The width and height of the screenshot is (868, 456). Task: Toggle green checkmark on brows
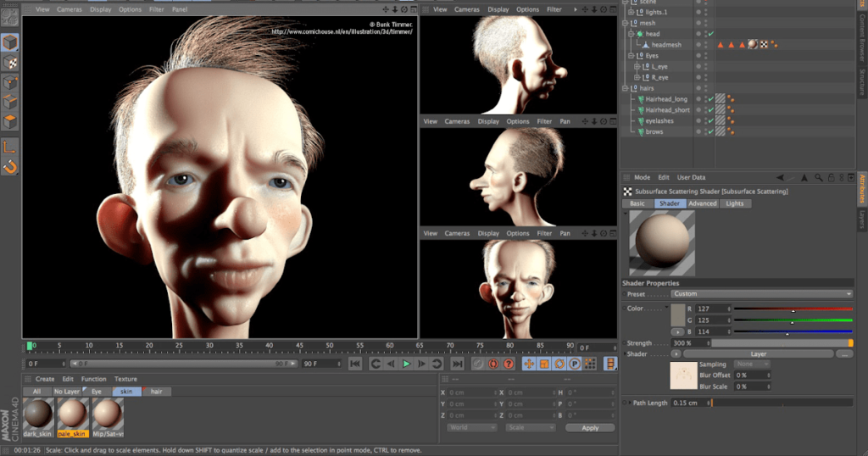tap(711, 131)
